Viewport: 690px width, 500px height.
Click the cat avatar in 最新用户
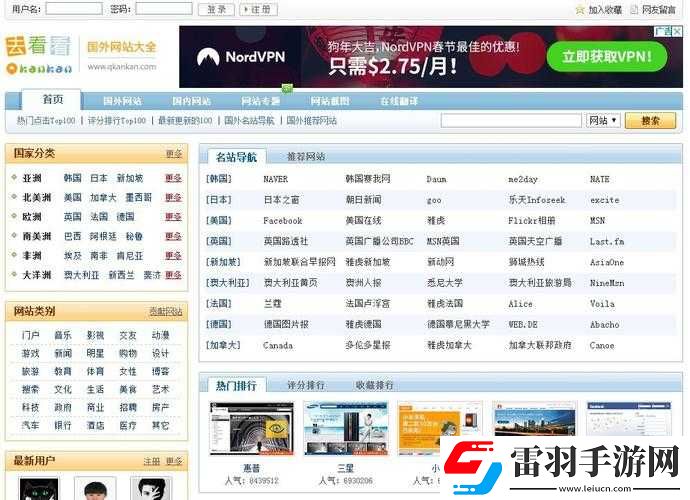point(39,489)
